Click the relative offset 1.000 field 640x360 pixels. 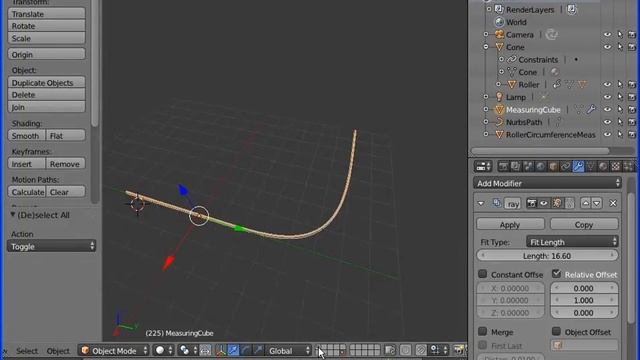click(584, 300)
